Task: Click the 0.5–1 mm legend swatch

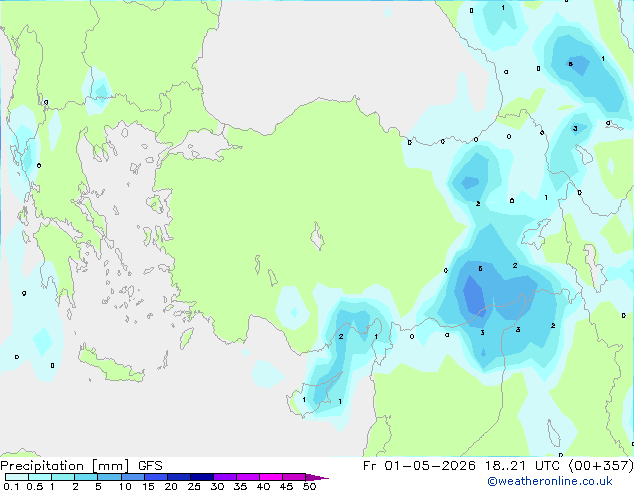Action: [x=40, y=477]
